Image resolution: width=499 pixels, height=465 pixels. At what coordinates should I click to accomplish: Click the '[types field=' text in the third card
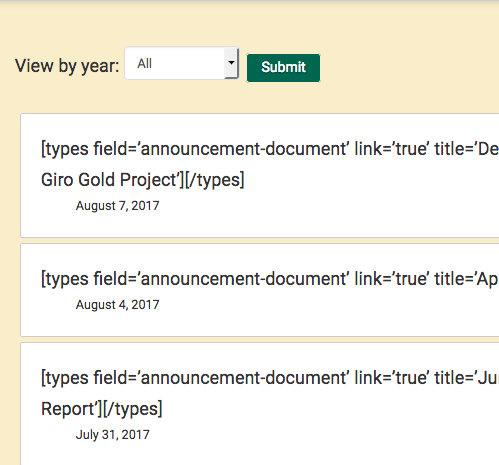pos(89,378)
